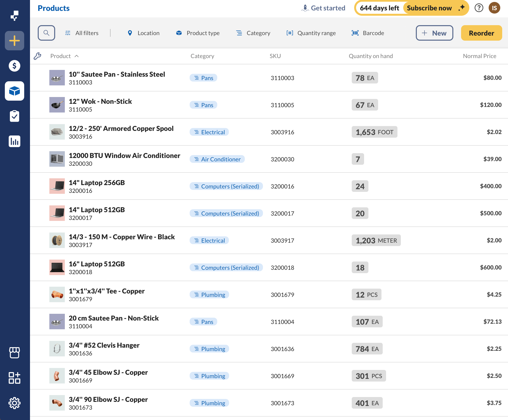
Task: Click the yellow plus quick-add sidebar icon
Action: [x=15, y=41]
